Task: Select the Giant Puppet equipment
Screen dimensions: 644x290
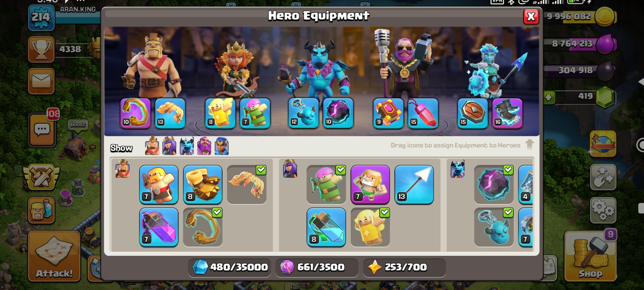Action: coord(370,185)
